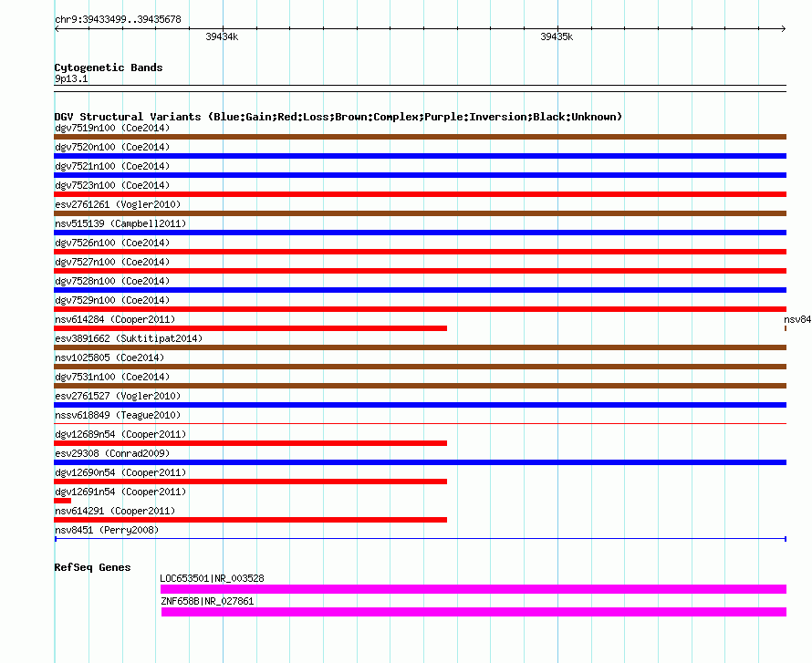Open esv2761261 (Vogler2010) variant
The width and height of the screenshot is (812, 663).
click(x=118, y=204)
